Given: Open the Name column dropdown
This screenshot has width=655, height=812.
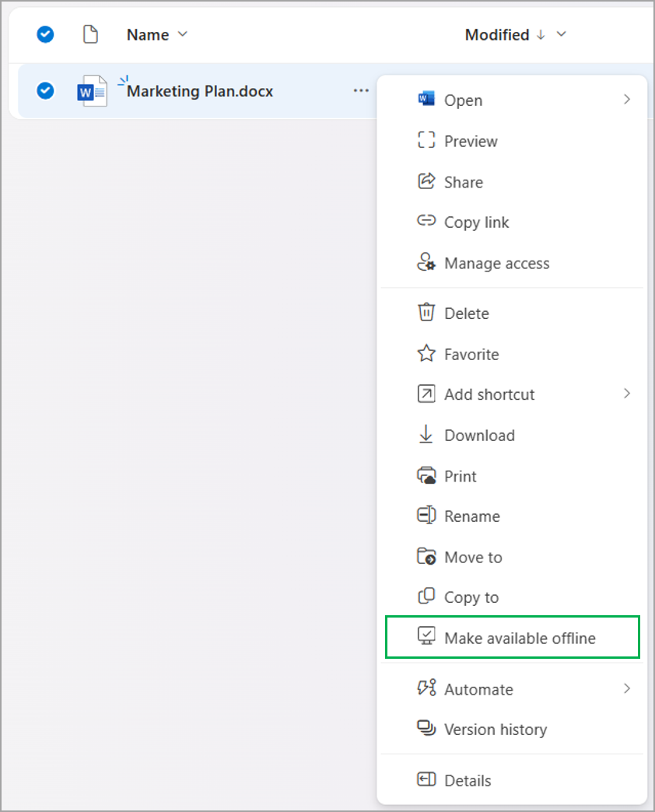Looking at the screenshot, I should coord(183,34).
